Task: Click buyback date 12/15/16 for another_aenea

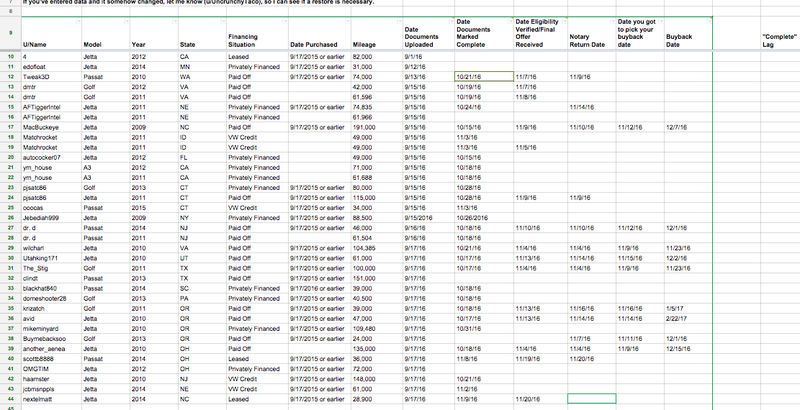Action: [x=688, y=349]
